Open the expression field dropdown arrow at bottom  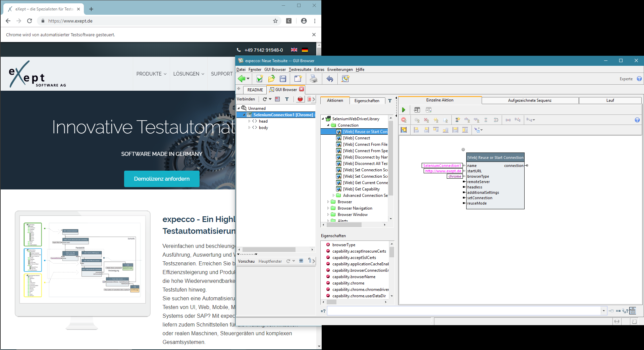pyautogui.click(x=603, y=311)
